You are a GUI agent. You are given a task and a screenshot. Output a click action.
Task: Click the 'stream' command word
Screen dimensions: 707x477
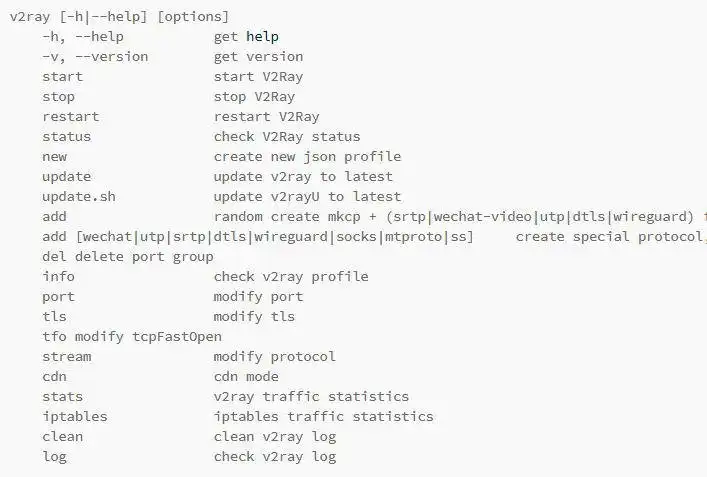(67, 357)
